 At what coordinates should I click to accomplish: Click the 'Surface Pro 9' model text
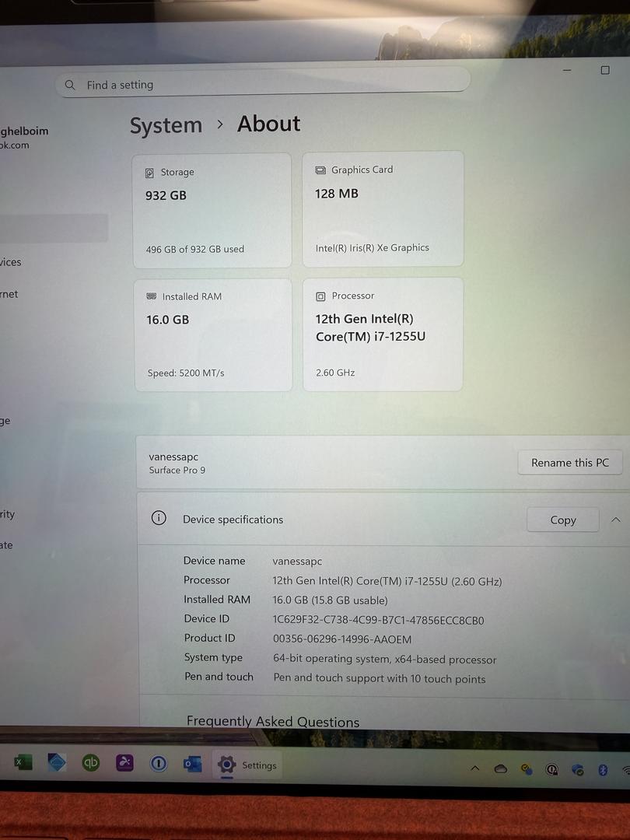coord(177,470)
